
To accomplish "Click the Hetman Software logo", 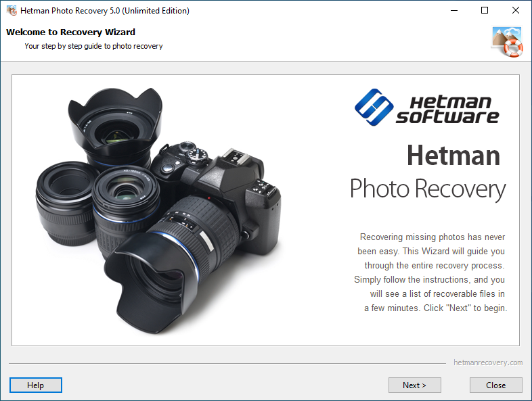I will coord(427,107).
